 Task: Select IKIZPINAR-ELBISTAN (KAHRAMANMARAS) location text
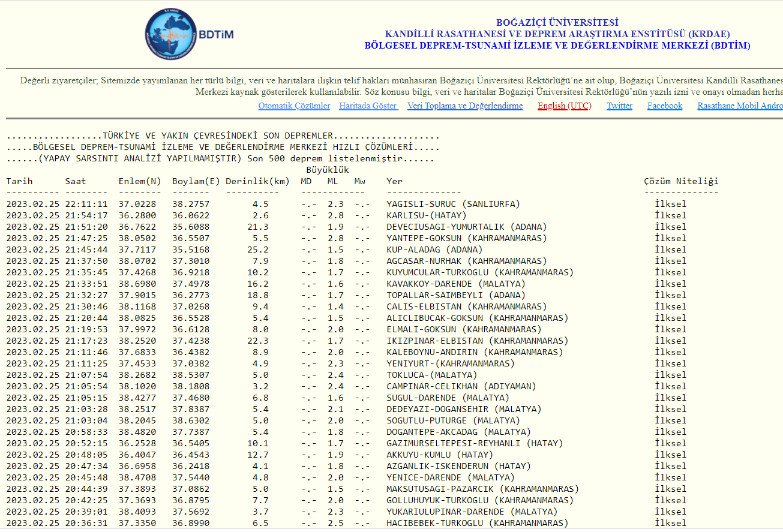(x=477, y=341)
